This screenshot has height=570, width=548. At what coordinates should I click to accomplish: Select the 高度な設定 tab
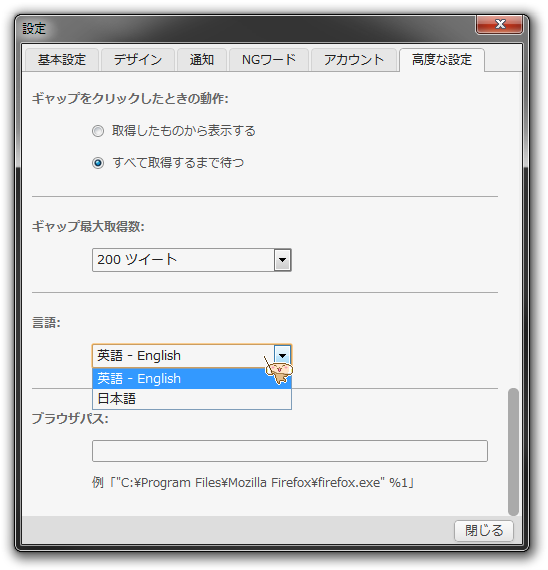pos(442,60)
